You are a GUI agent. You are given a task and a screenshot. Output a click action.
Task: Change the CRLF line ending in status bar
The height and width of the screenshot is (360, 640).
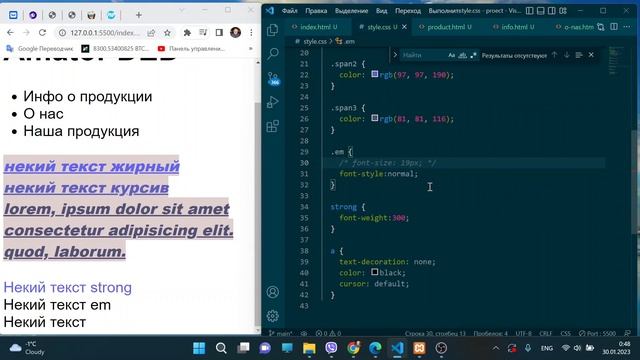[x=546, y=333]
